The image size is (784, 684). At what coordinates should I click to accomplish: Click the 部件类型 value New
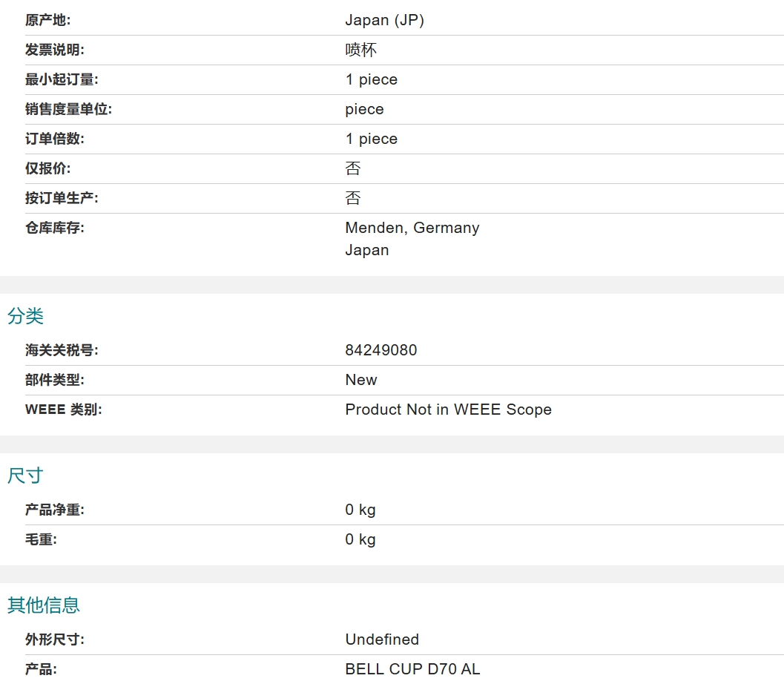click(x=361, y=380)
